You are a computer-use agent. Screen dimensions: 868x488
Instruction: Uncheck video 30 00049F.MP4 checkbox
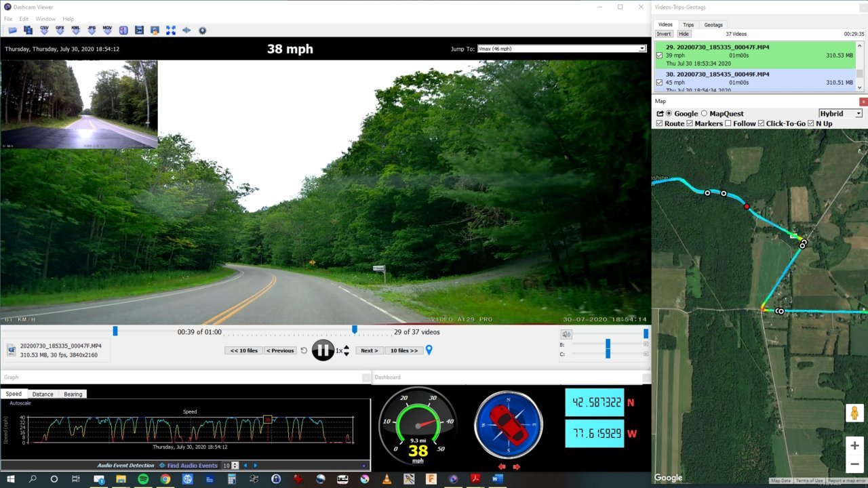click(659, 83)
